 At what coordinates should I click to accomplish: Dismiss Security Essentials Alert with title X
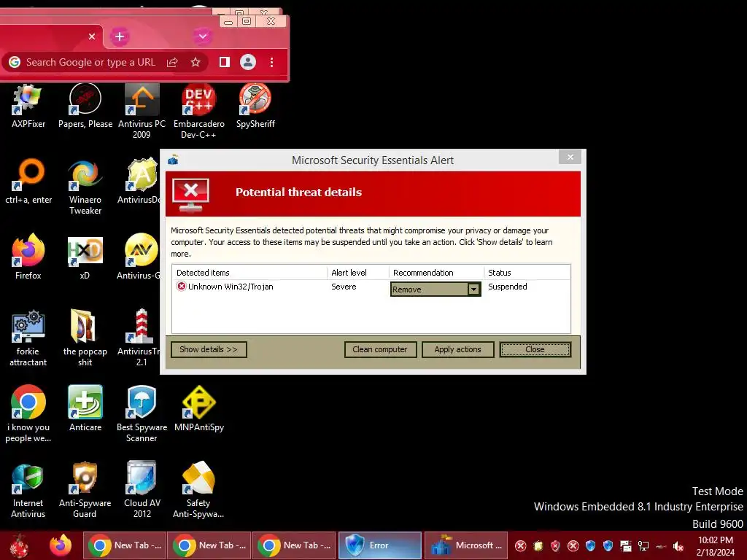coord(570,157)
